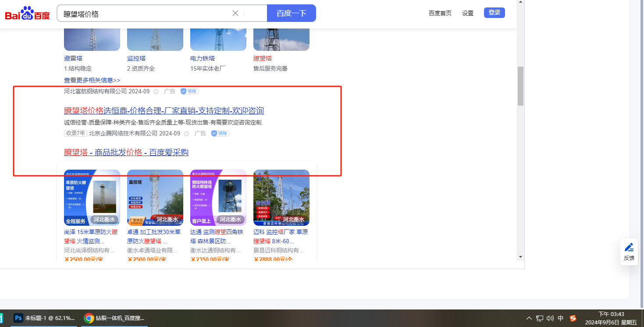
Task: Click the Baidu logo
Action: click(x=27, y=14)
